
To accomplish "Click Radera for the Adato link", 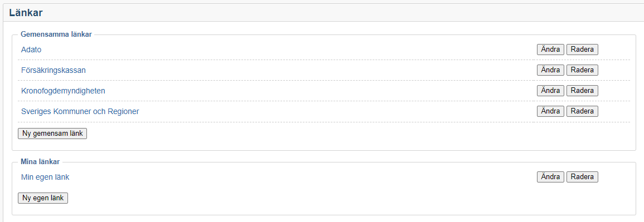I will coord(582,50).
